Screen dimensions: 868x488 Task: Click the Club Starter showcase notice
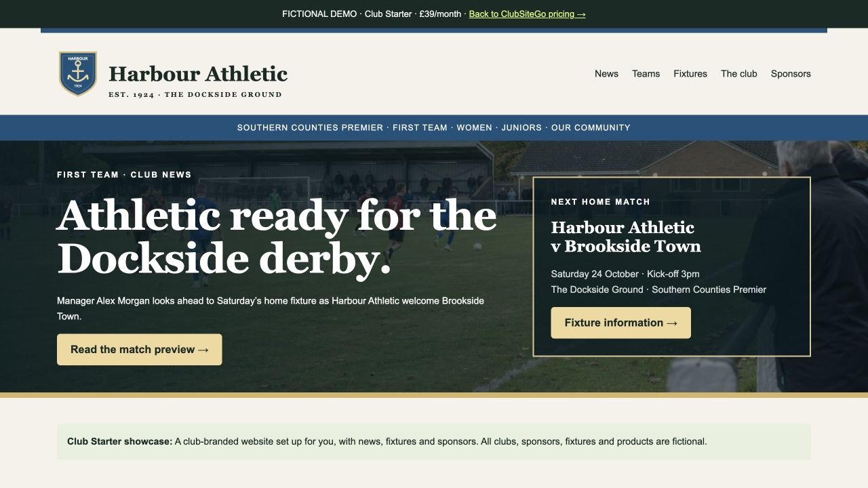434,441
